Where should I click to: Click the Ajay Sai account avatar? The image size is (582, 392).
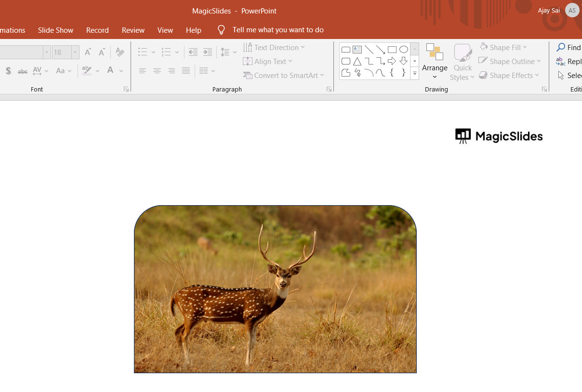point(572,10)
